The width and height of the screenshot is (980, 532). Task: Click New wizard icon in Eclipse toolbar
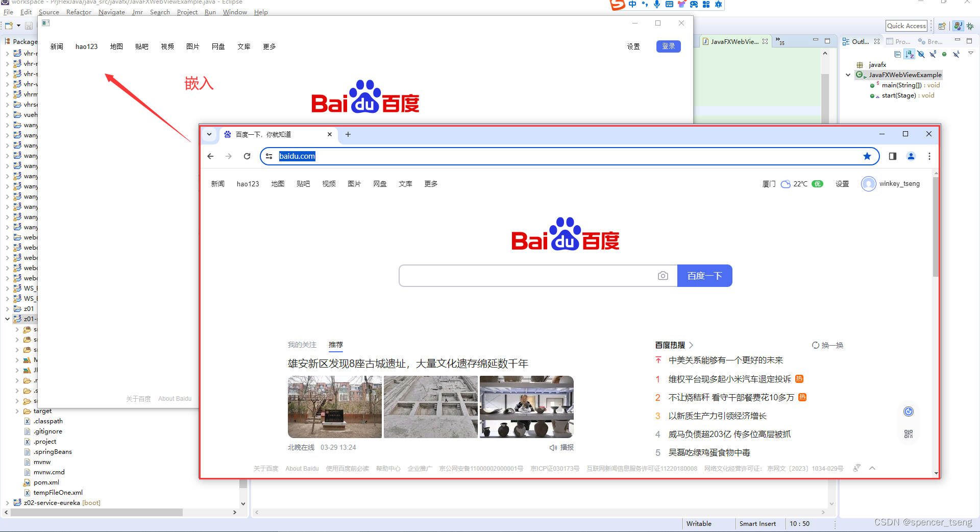tap(9, 26)
